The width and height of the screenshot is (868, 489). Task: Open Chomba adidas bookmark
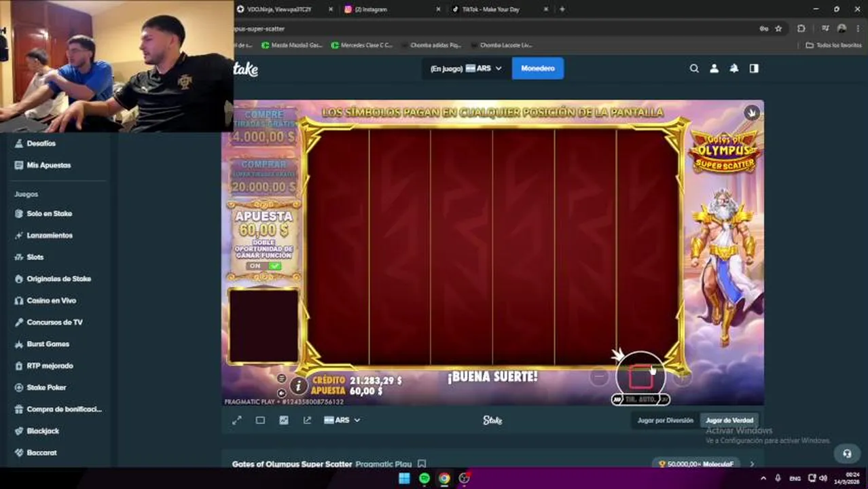(x=431, y=46)
